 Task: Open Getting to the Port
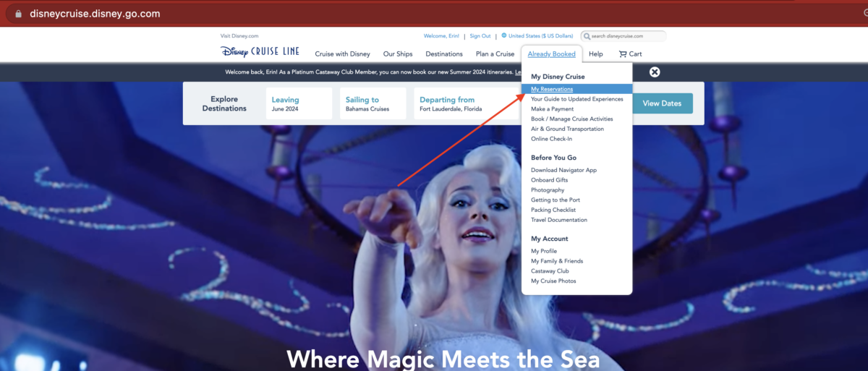click(556, 200)
